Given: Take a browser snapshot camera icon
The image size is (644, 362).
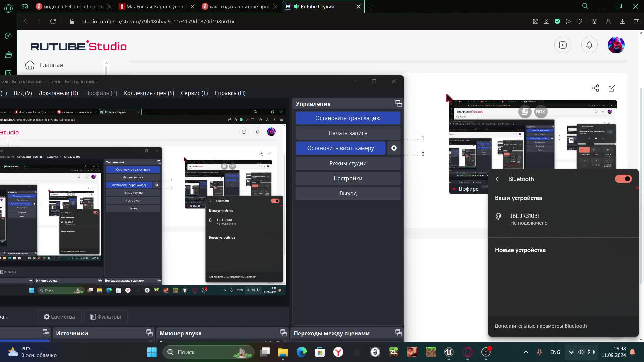Looking at the screenshot, I should pos(546,21).
